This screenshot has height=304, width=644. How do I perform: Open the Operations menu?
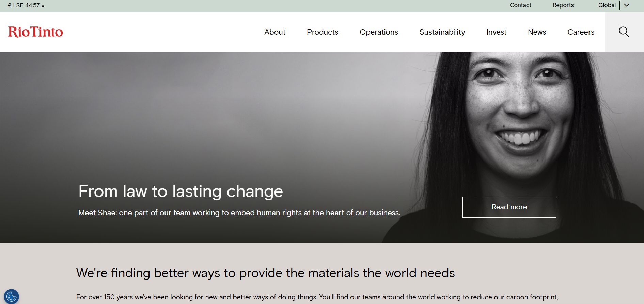[x=379, y=32]
